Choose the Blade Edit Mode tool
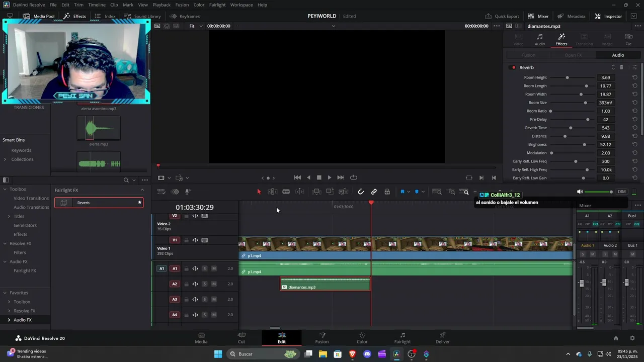The width and height of the screenshot is (644, 362). pyautogui.click(x=286, y=192)
